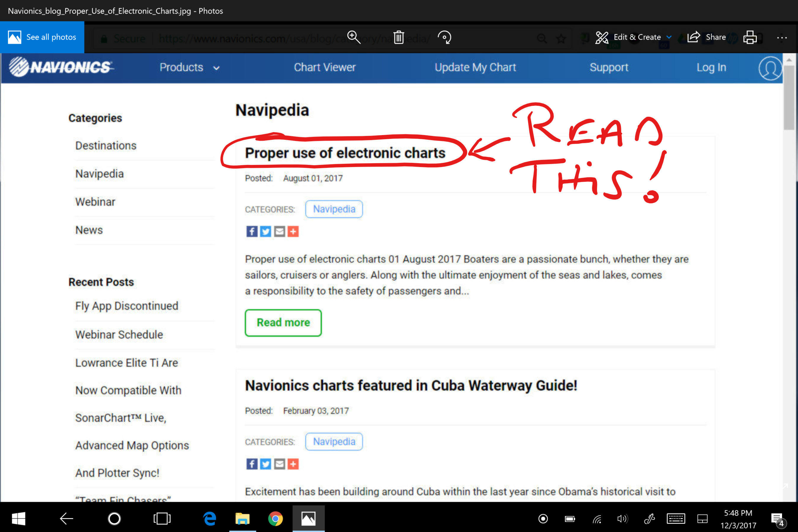The height and width of the screenshot is (532, 798).
Task: Click the user profile avatar icon
Action: [770, 68]
